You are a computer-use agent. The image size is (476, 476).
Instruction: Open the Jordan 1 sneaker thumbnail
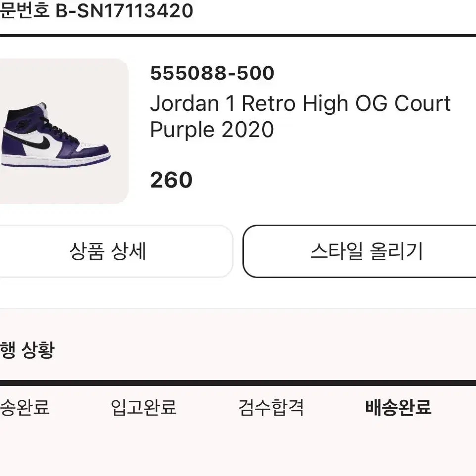tap(63, 131)
